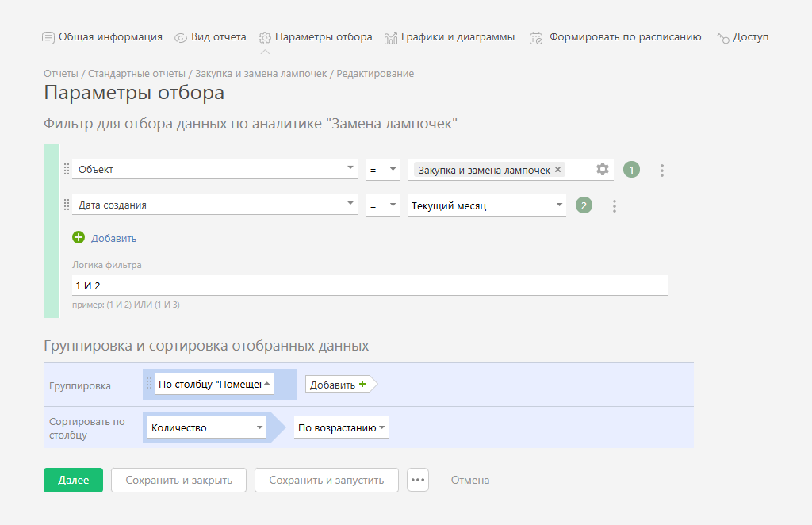Click the green plus icon beside Добавить

click(79, 238)
